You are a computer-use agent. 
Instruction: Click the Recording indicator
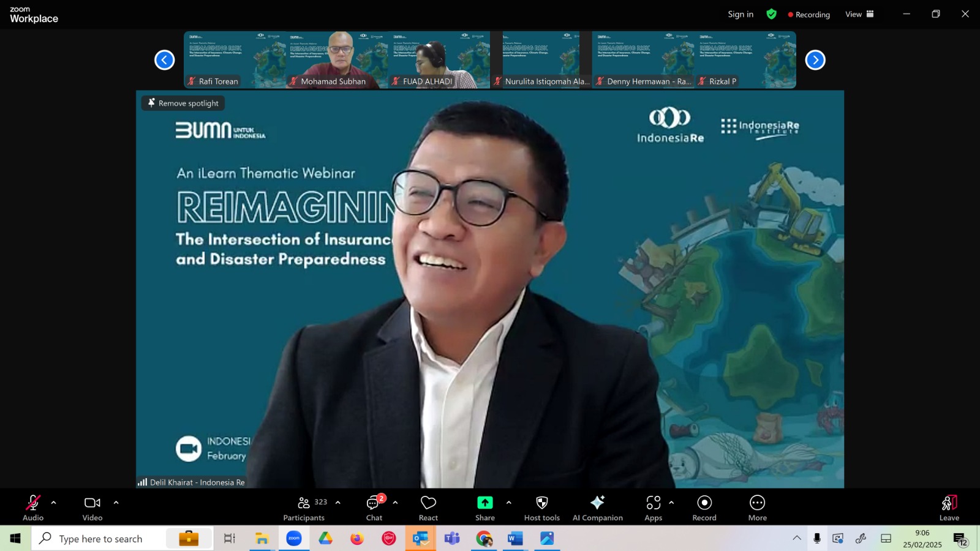[x=809, y=15]
